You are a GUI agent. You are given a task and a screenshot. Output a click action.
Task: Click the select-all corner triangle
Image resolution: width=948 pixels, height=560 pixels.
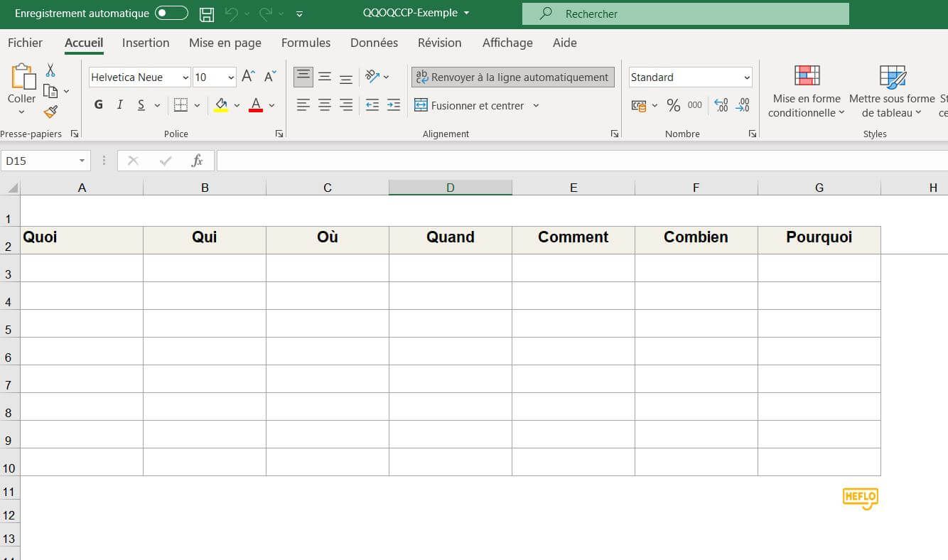coord(12,188)
